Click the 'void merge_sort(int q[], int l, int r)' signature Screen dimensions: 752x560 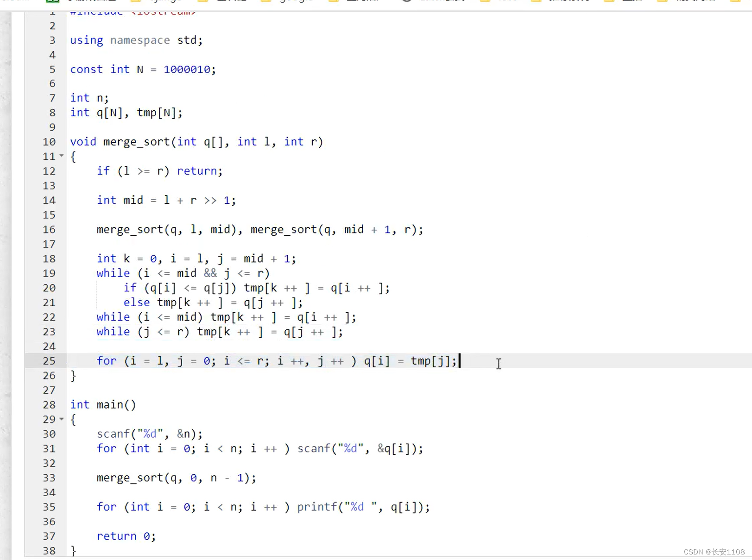point(196,142)
